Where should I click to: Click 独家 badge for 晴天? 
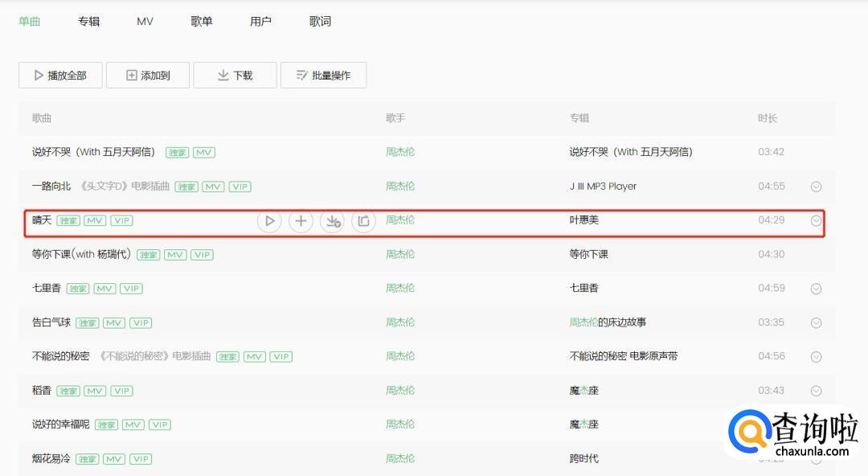pos(68,220)
